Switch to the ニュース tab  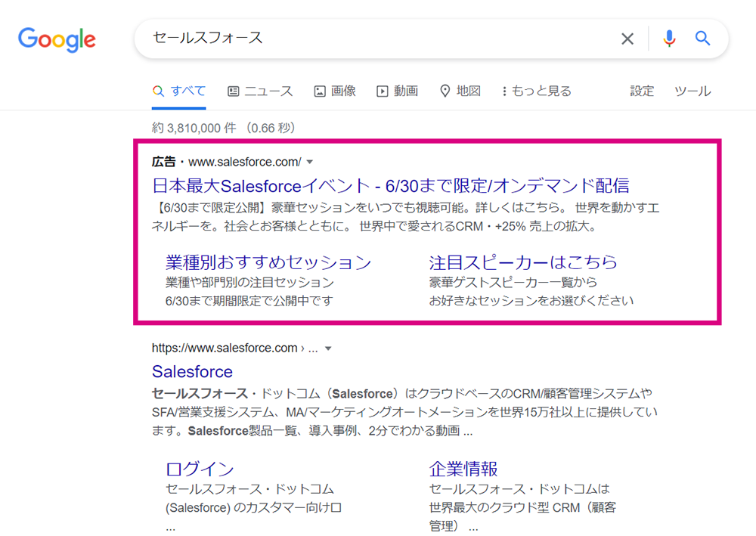pos(260,91)
